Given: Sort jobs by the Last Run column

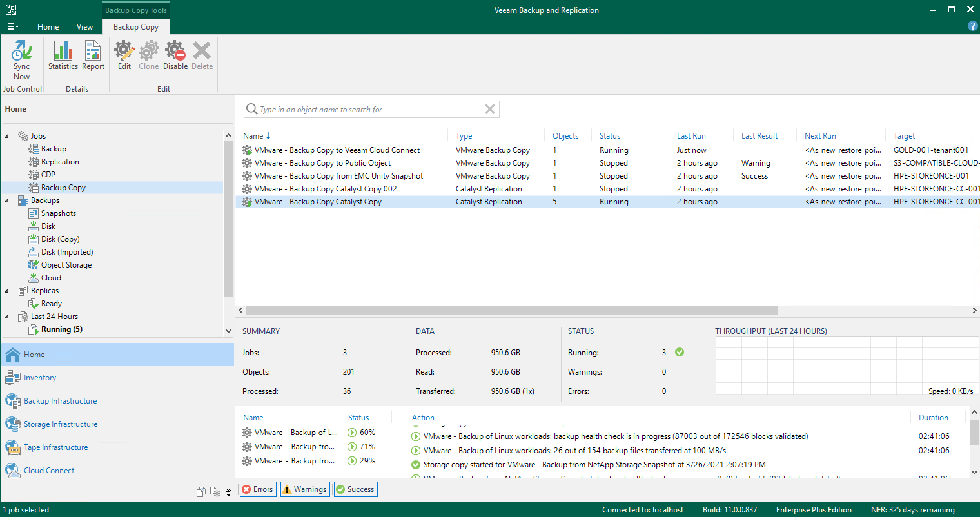Looking at the screenshot, I should (691, 136).
